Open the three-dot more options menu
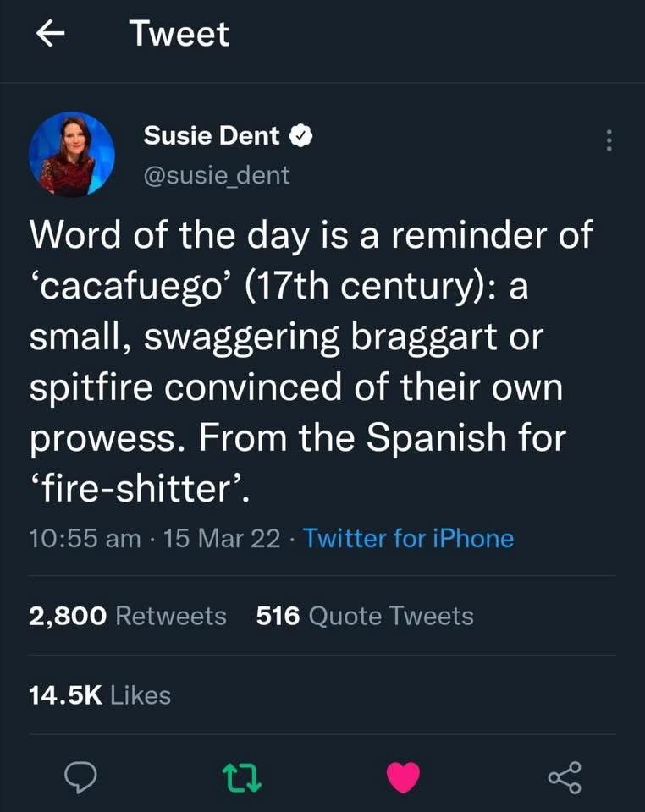The width and height of the screenshot is (645, 812). [x=608, y=140]
